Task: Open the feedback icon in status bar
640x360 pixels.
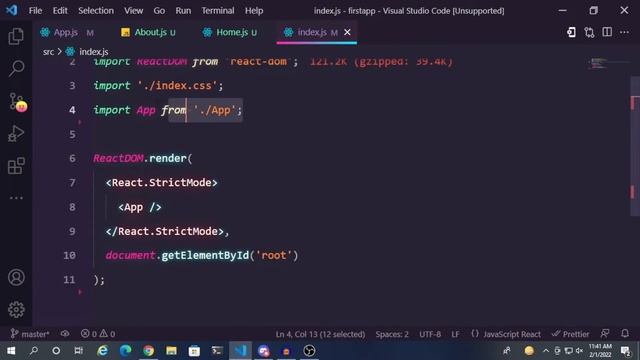Action: [x=605, y=334]
